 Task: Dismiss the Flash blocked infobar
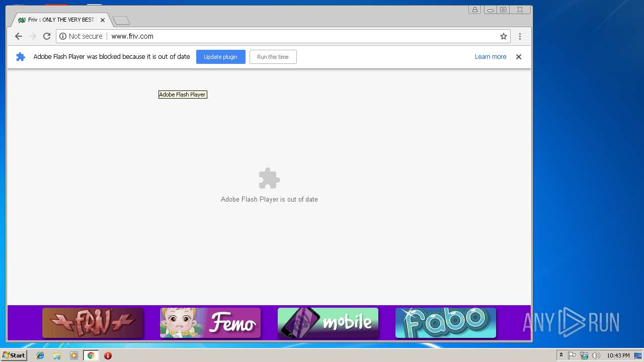519,57
